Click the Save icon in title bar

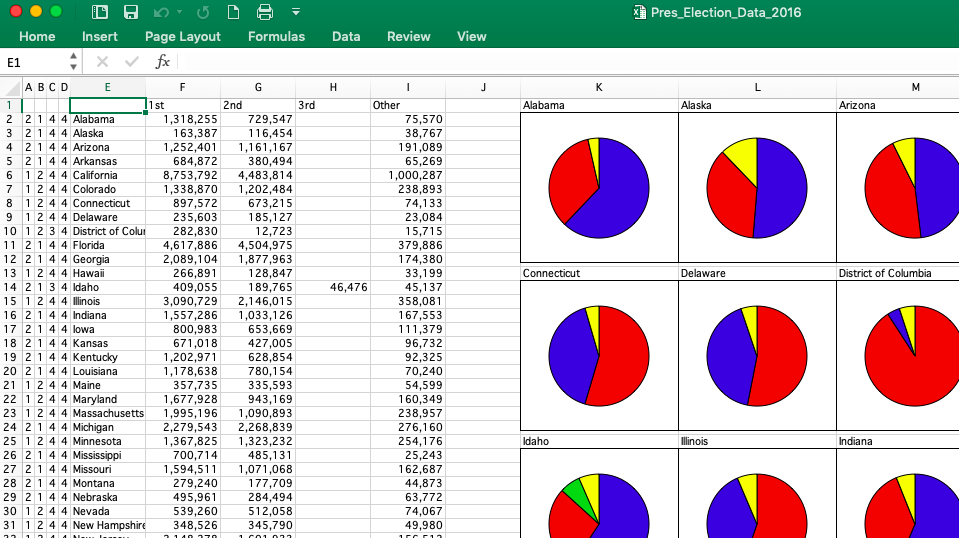click(x=130, y=12)
